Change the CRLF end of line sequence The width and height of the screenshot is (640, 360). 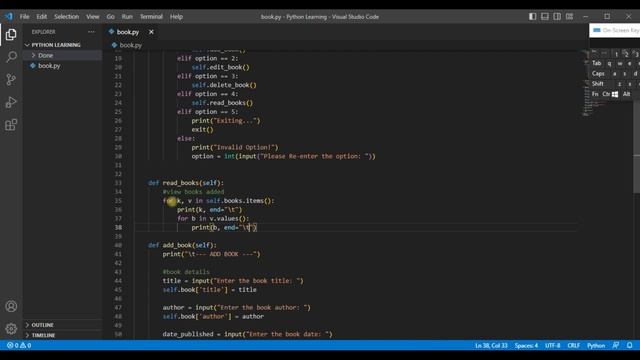pyautogui.click(x=573, y=345)
